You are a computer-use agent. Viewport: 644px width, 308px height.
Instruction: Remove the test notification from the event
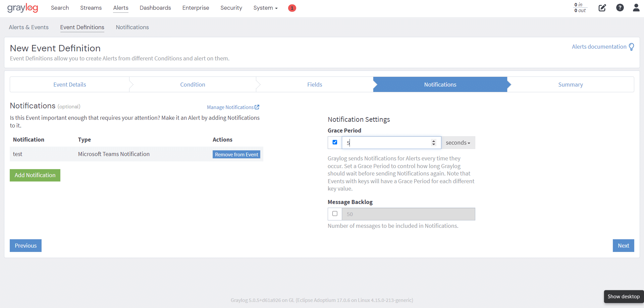pos(236,154)
